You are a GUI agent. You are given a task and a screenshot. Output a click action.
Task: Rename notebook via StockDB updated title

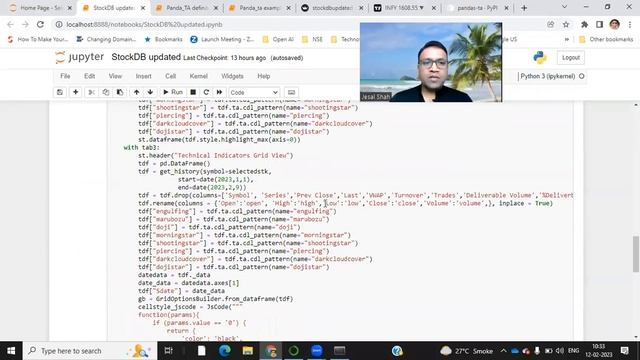tap(146, 57)
